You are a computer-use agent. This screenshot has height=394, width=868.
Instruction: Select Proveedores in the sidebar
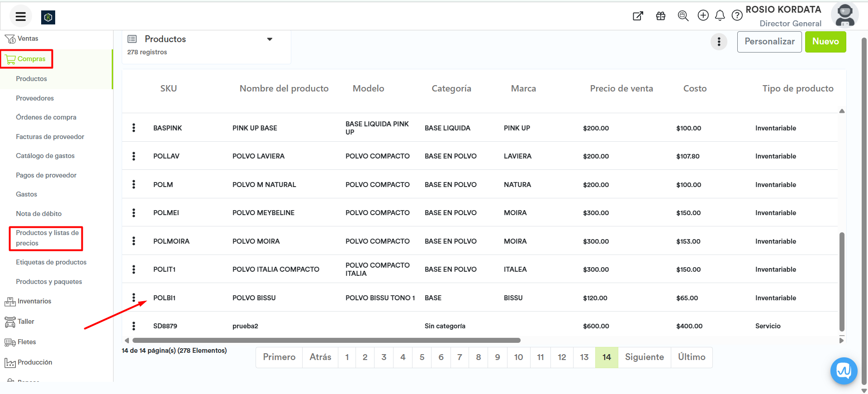[x=35, y=98]
